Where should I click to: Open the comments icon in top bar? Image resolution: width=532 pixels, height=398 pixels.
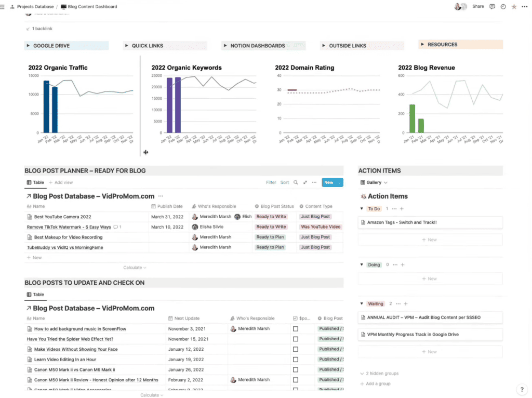click(x=492, y=6)
